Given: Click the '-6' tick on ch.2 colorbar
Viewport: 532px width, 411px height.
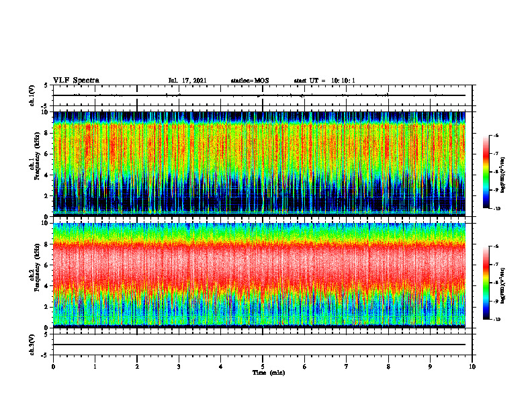Looking at the screenshot, I should coord(495,246).
